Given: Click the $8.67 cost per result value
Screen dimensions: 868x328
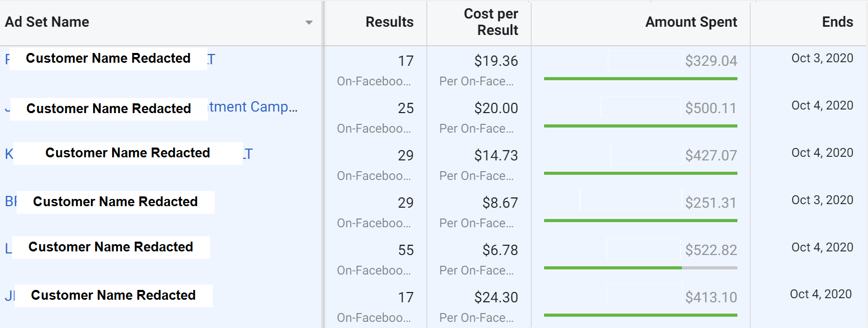Looking at the screenshot, I should point(500,203).
